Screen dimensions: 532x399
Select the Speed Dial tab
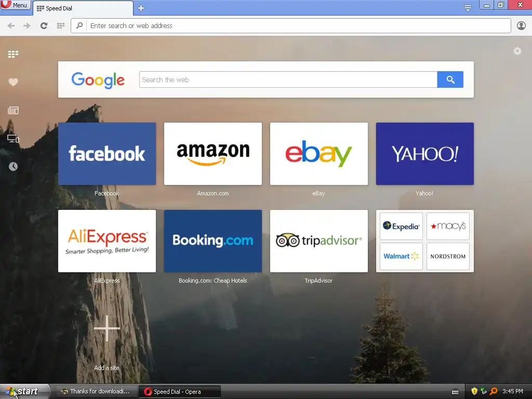pyautogui.click(x=83, y=8)
